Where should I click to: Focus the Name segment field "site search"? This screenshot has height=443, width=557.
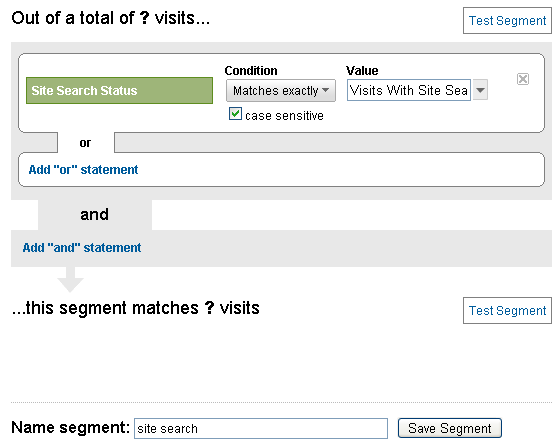coord(261,428)
